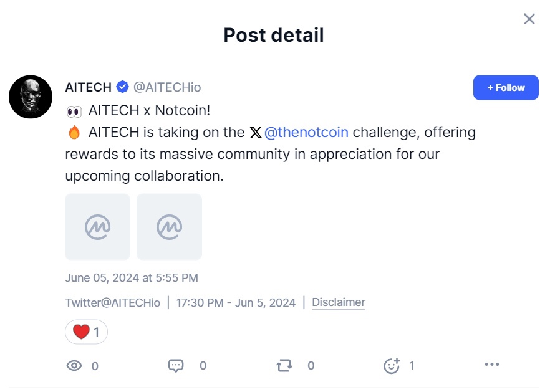Toggle the red heart reaction

(x=86, y=332)
